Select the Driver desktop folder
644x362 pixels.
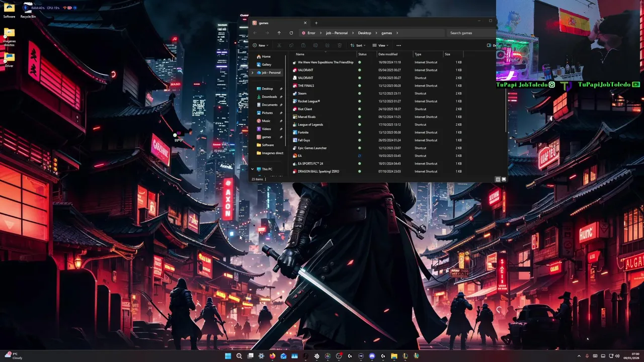(x=9, y=60)
